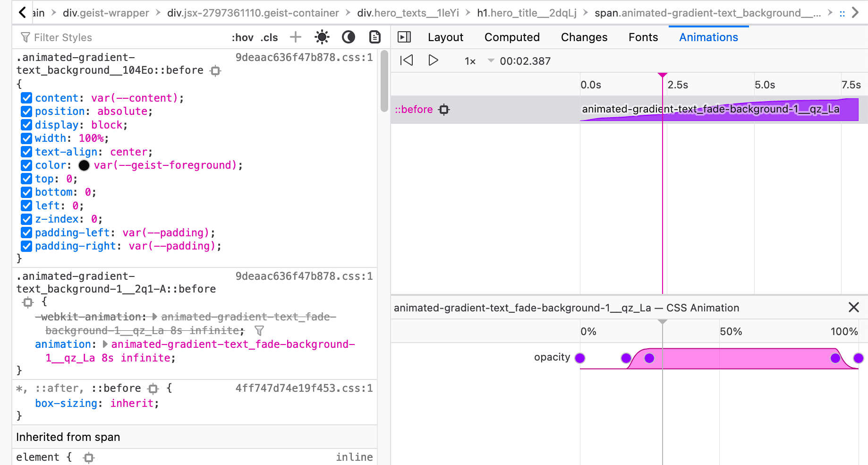
Task: Toggle print media simulation icon
Action: point(375,37)
